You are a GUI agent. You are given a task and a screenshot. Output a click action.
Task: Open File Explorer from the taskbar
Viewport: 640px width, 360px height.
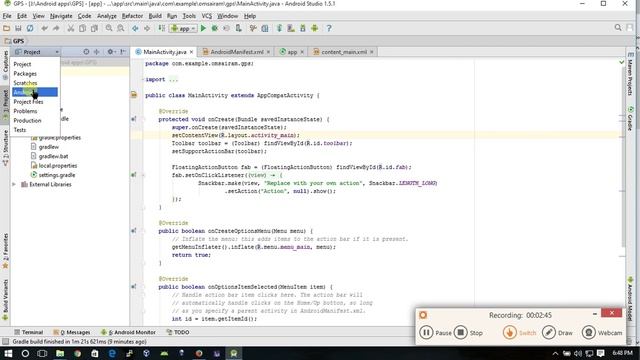pyautogui.click(x=60, y=353)
